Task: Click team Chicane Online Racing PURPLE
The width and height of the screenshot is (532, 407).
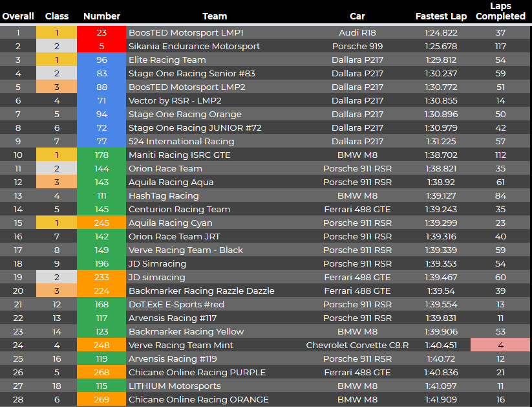Action: pos(197,372)
